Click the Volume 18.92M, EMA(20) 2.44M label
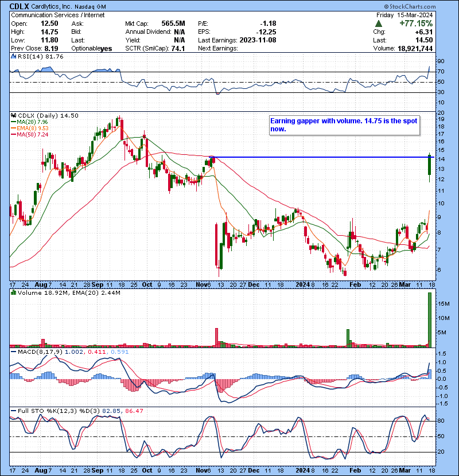 click(x=69, y=292)
